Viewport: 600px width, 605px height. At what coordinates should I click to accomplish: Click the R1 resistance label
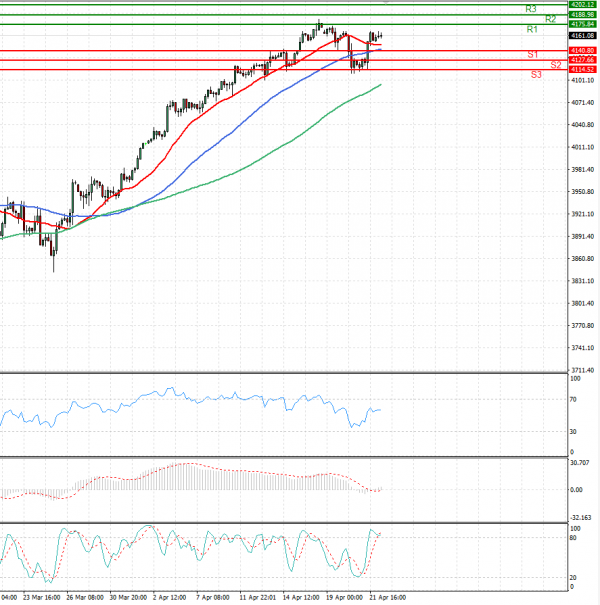532,29
